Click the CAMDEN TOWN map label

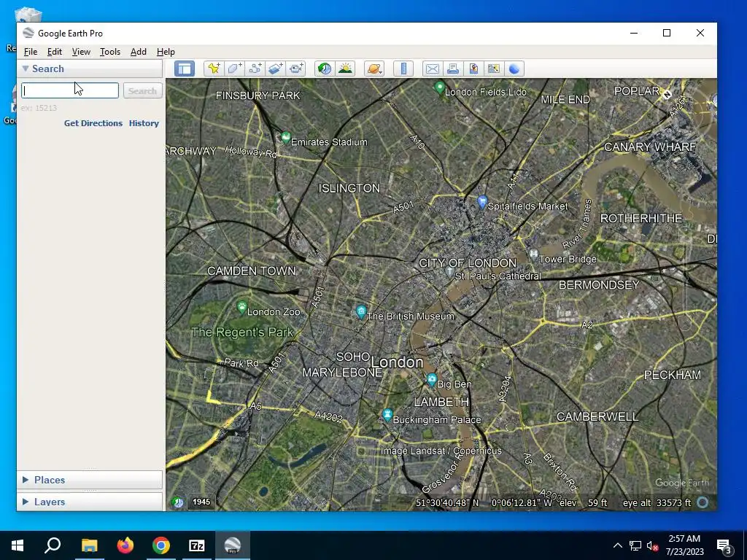(251, 271)
